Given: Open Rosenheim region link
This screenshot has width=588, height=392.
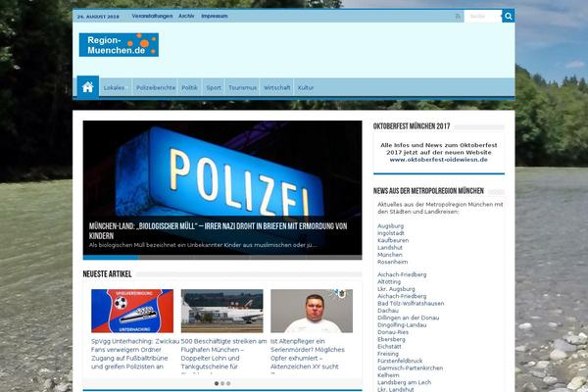Looking at the screenshot, I should [x=393, y=262].
